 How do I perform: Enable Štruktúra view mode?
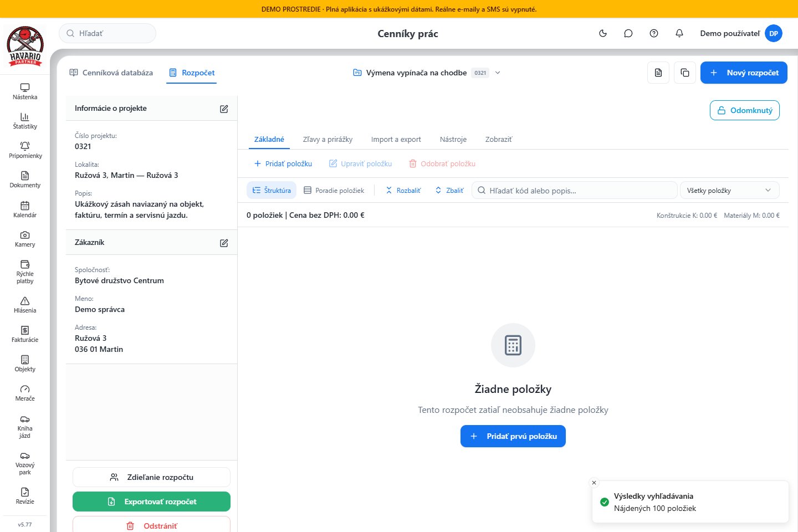272,190
